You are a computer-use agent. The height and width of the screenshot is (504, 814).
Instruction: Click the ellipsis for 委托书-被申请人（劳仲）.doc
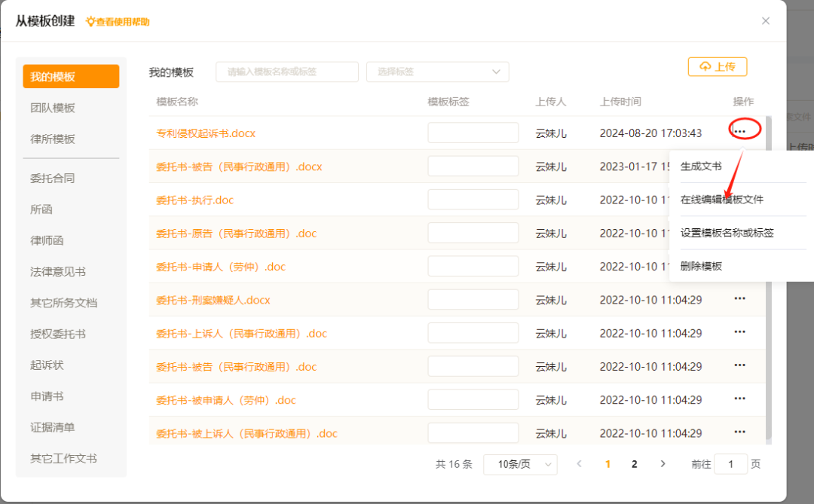click(739, 399)
